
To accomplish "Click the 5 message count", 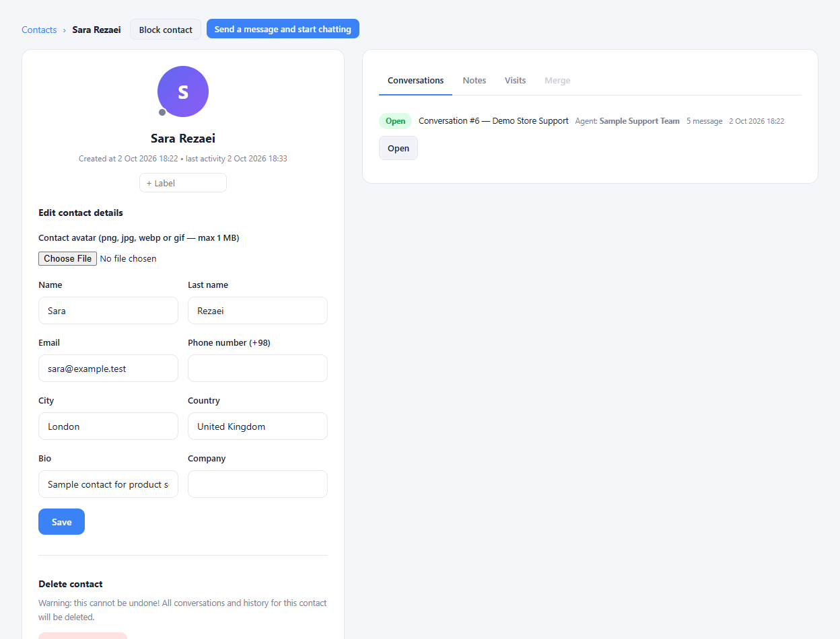I will coord(704,121).
